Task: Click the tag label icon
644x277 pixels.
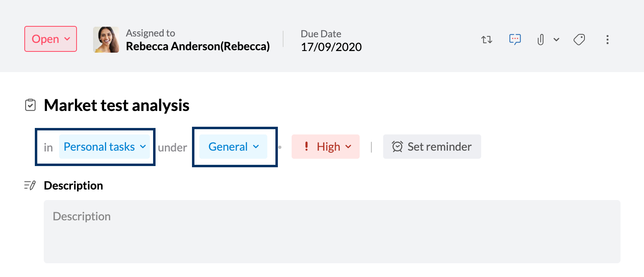Action: tap(579, 40)
